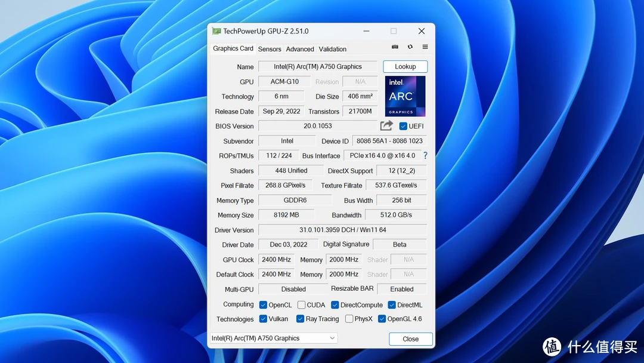This screenshot has height=363, width=644.
Task: Click the Close button at bottom
Action: (x=410, y=339)
